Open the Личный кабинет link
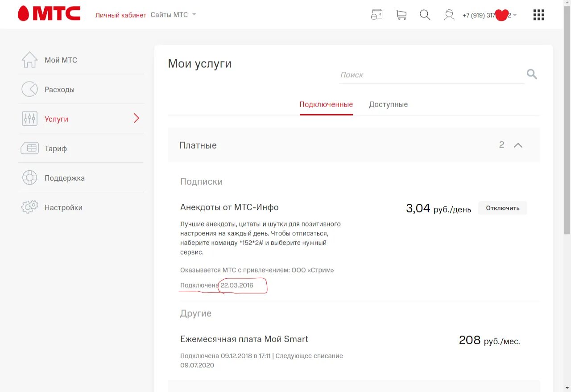 [121, 15]
